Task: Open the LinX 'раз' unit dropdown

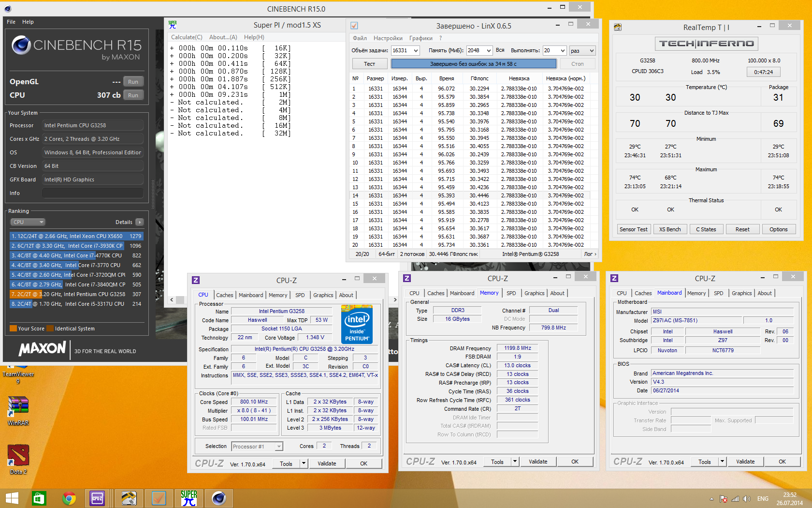Action: pos(582,50)
